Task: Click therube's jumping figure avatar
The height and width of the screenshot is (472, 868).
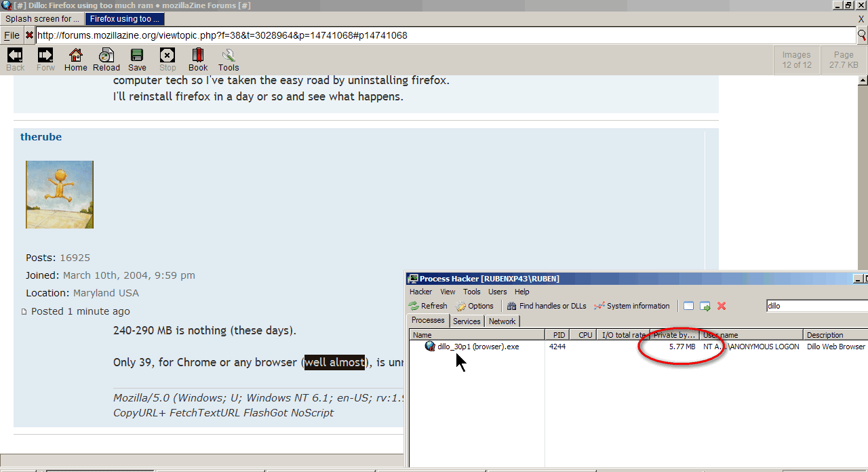Action: tap(60, 195)
